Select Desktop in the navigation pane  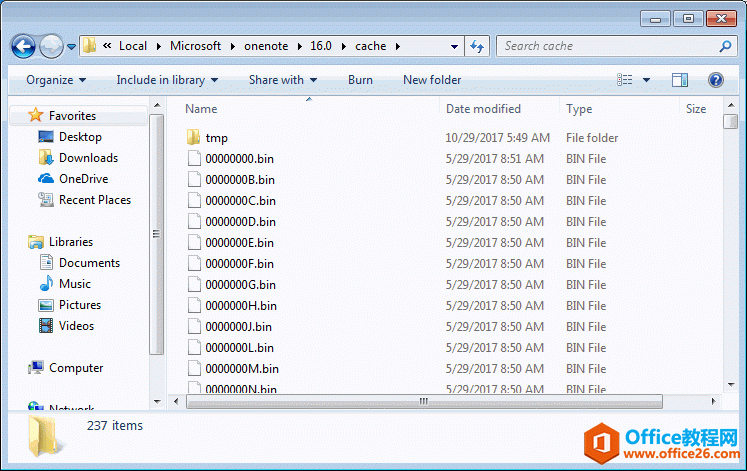tap(80, 137)
